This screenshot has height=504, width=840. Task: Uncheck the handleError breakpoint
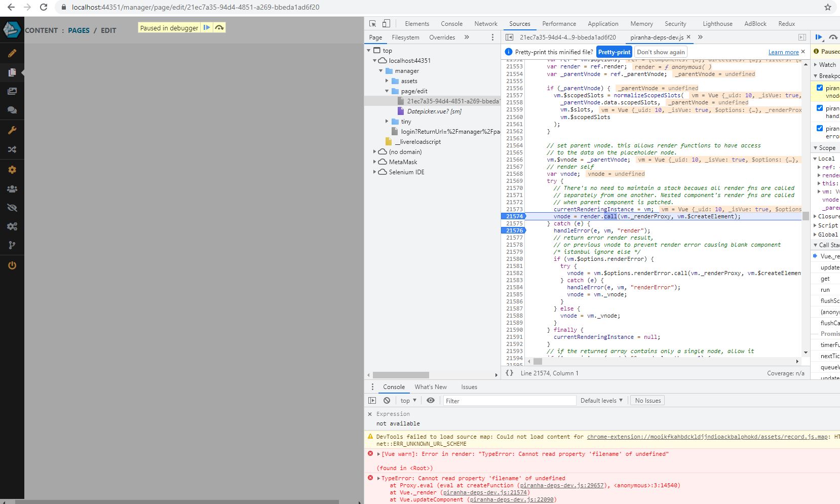tap(820, 108)
